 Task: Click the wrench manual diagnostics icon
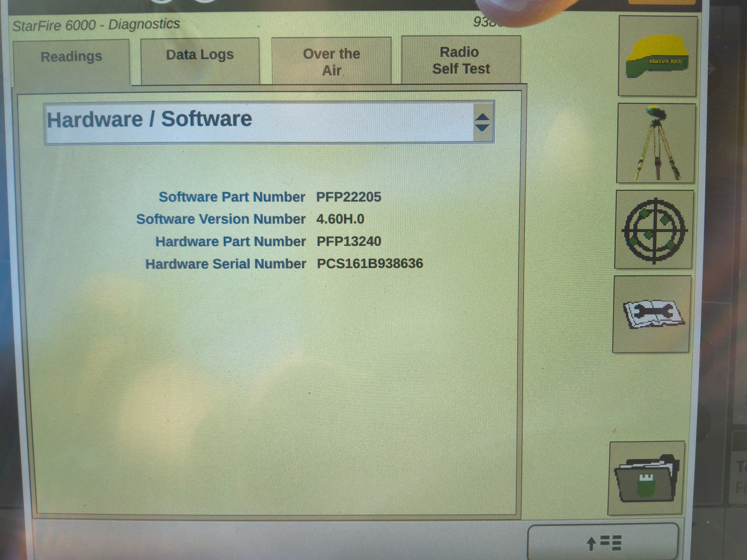click(652, 314)
